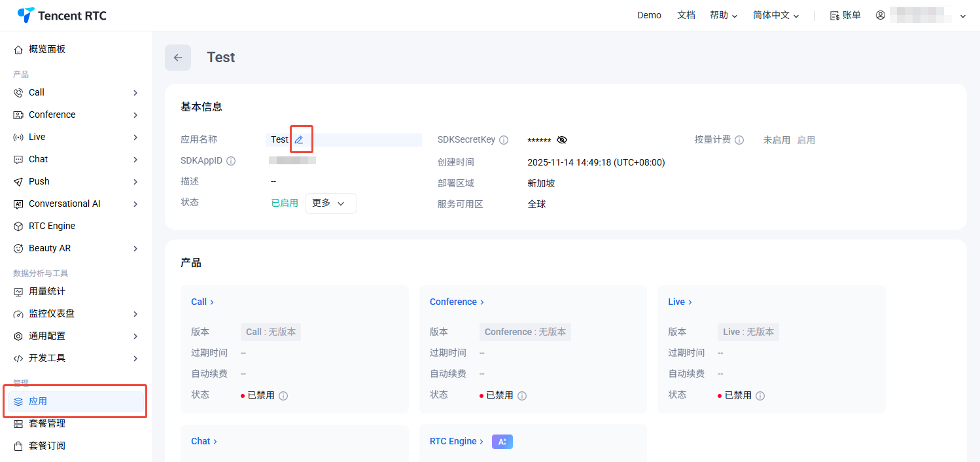Click the 开发工具 code icon

18,359
